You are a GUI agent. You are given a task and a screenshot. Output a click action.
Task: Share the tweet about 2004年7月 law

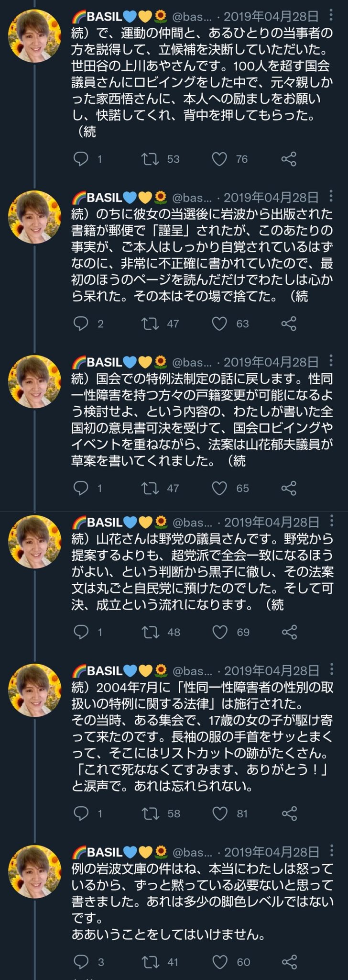(289, 813)
